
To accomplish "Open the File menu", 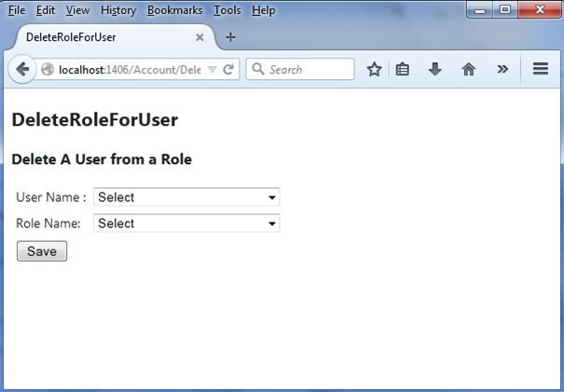I will pyautogui.click(x=17, y=10).
